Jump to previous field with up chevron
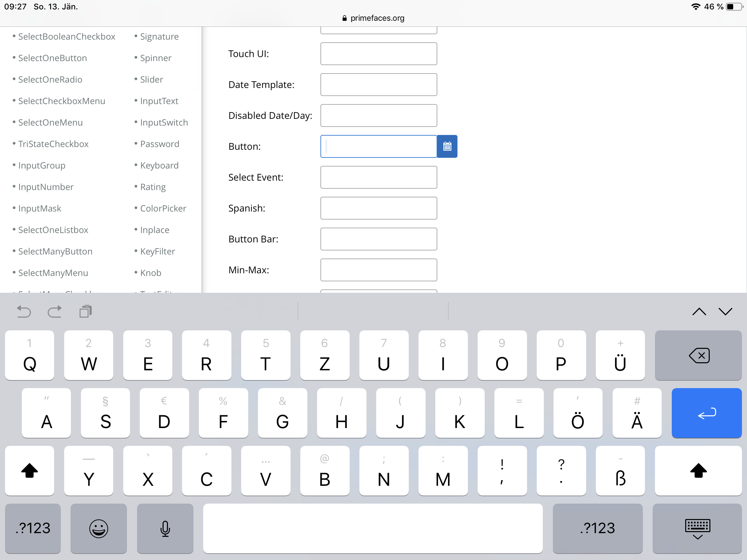 pos(699,311)
